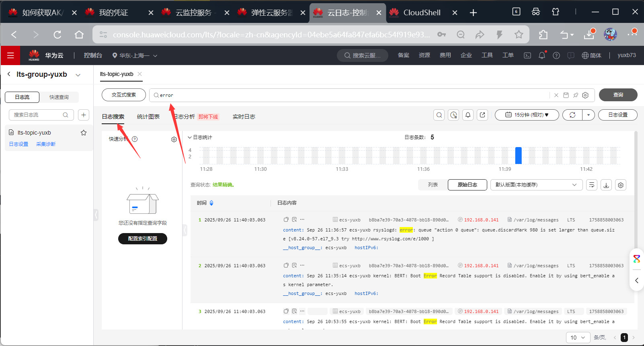
Task: Go back from lts-group-yuxb
Action: (x=9, y=74)
